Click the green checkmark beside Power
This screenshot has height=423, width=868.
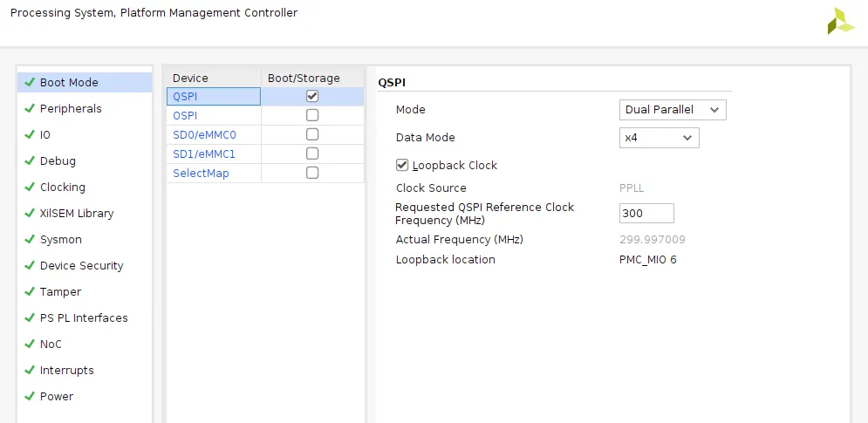click(30, 397)
